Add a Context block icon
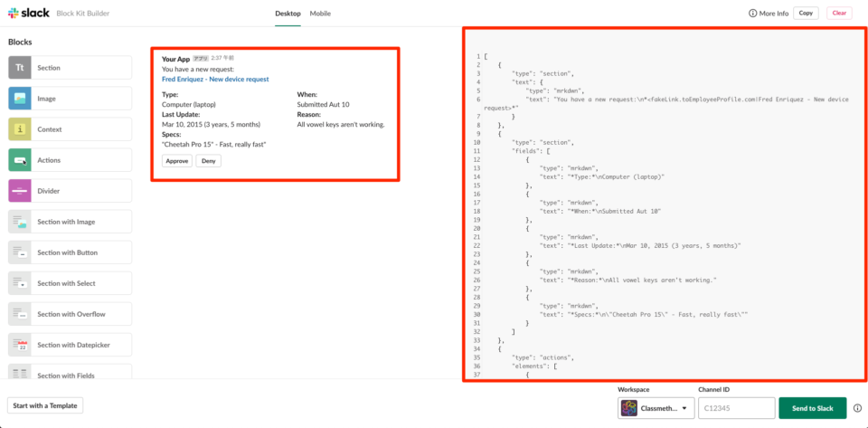 19,129
